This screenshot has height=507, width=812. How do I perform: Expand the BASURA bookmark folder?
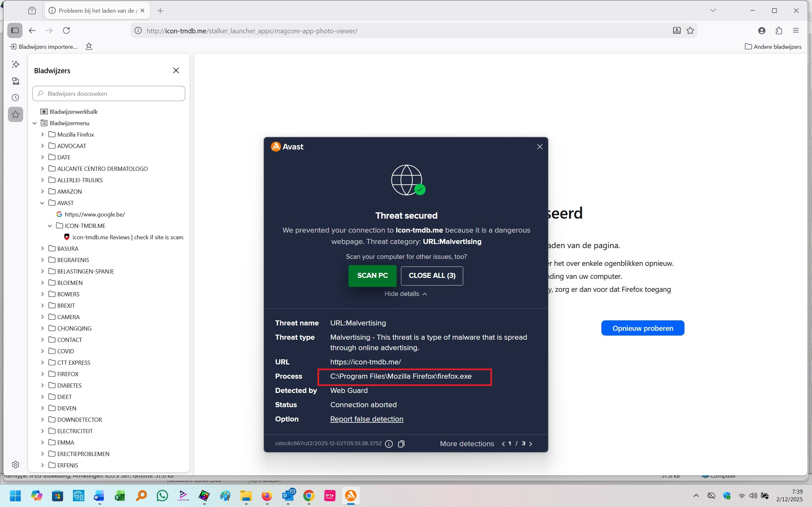[x=42, y=248]
